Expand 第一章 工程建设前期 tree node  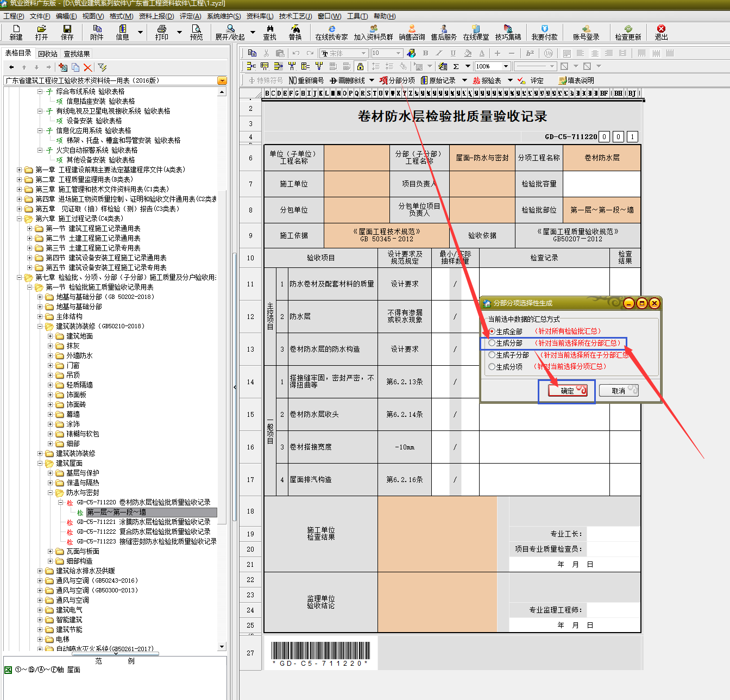coord(20,170)
